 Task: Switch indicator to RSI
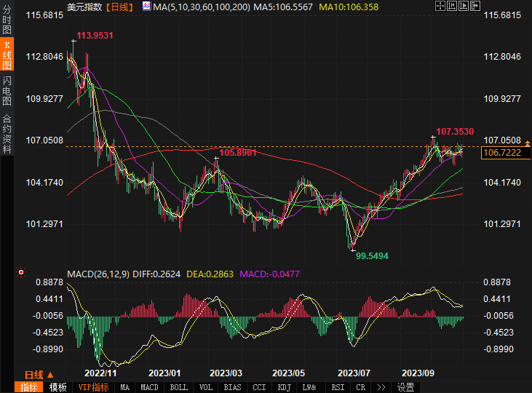tap(338, 387)
